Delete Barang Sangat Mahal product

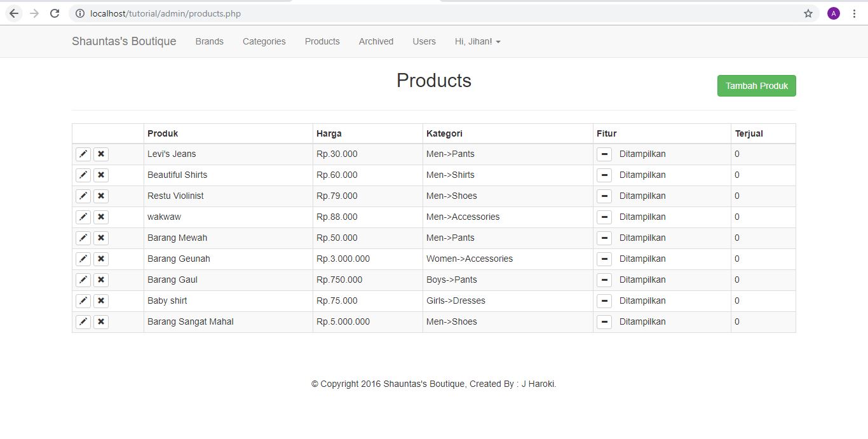pos(101,321)
